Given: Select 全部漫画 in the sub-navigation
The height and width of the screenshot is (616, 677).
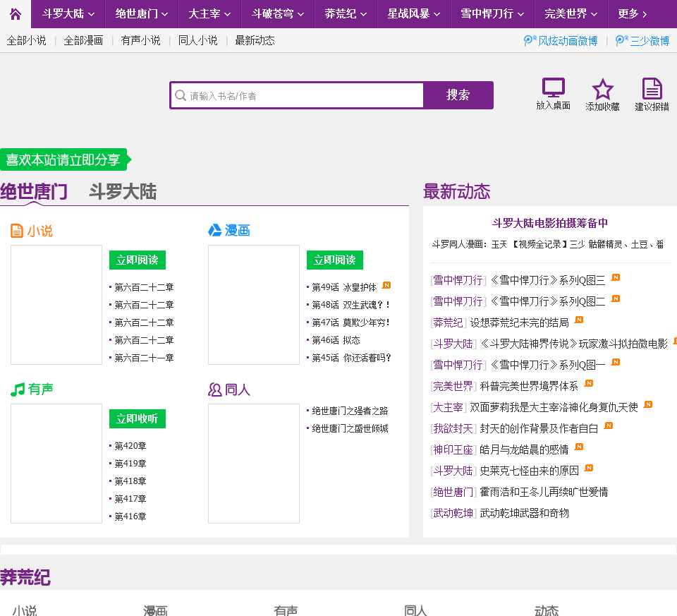Looking at the screenshot, I should (83, 41).
